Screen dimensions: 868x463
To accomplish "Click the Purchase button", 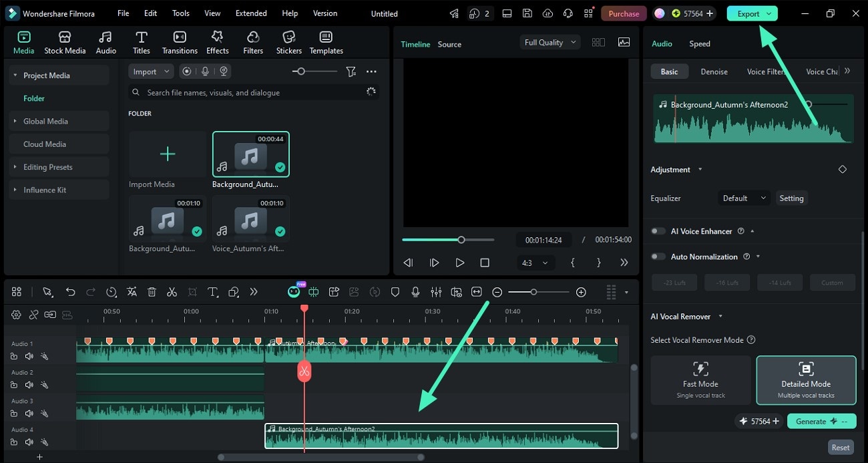I will click(x=624, y=13).
